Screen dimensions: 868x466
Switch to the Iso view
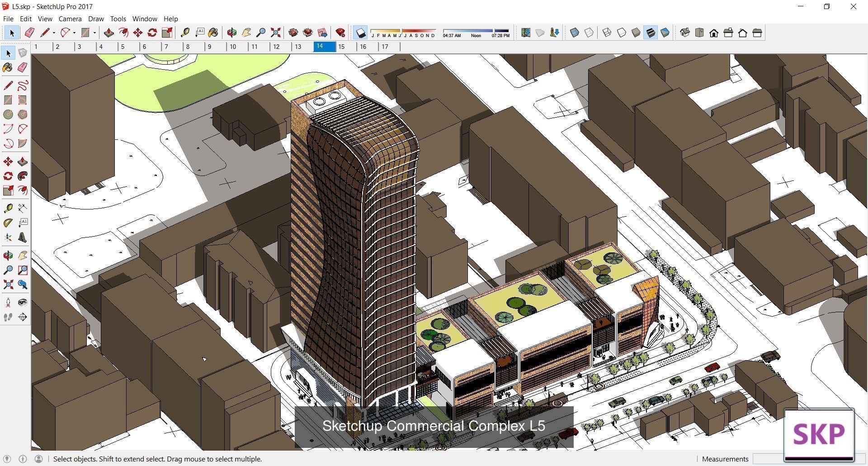tap(685, 33)
